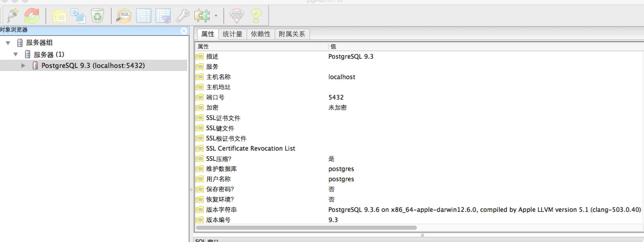Click the 服务器组 server group icon
The height and width of the screenshot is (242, 644).
coord(20,43)
